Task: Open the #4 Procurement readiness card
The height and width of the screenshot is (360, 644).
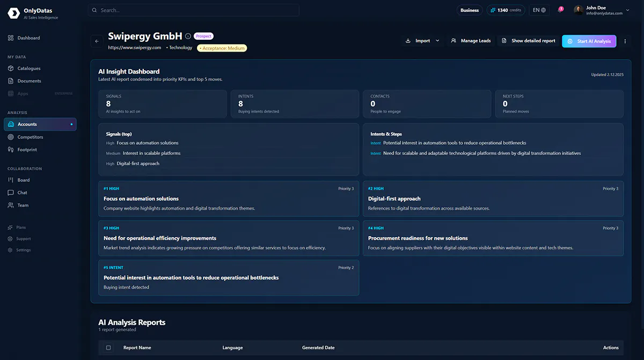Action: pos(493,238)
